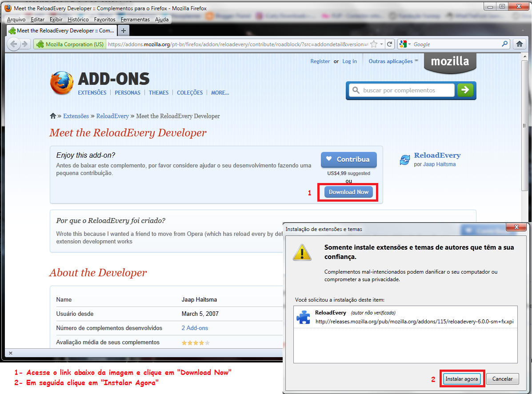Image resolution: width=532 pixels, height=394 pixels.
Task: Open the Firefox home page icon
Action: tap(519, 44)
